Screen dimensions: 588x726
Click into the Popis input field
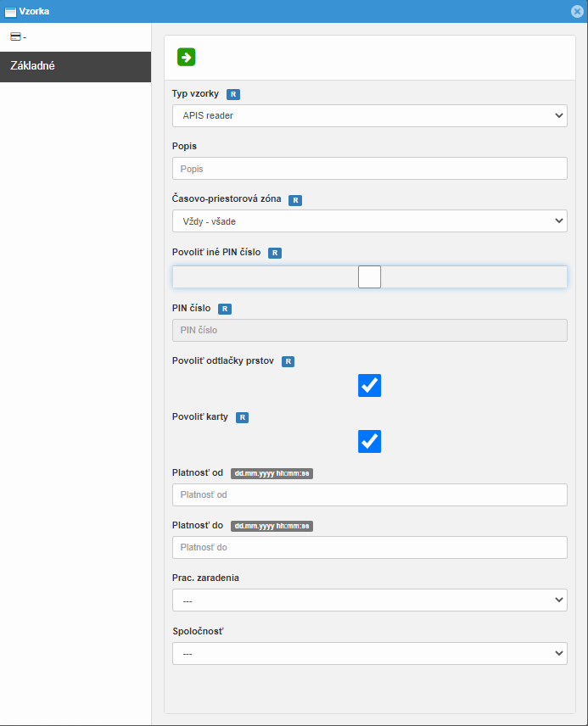point(370,169)
